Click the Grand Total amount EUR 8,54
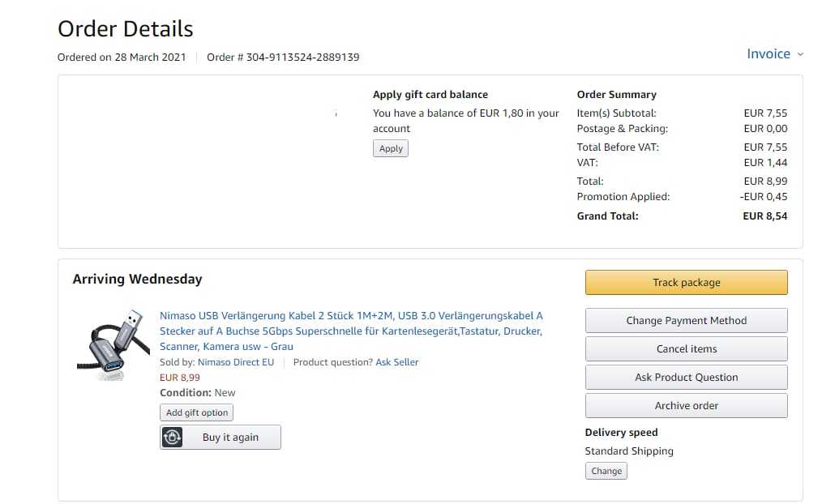 [x=764, y=216]
